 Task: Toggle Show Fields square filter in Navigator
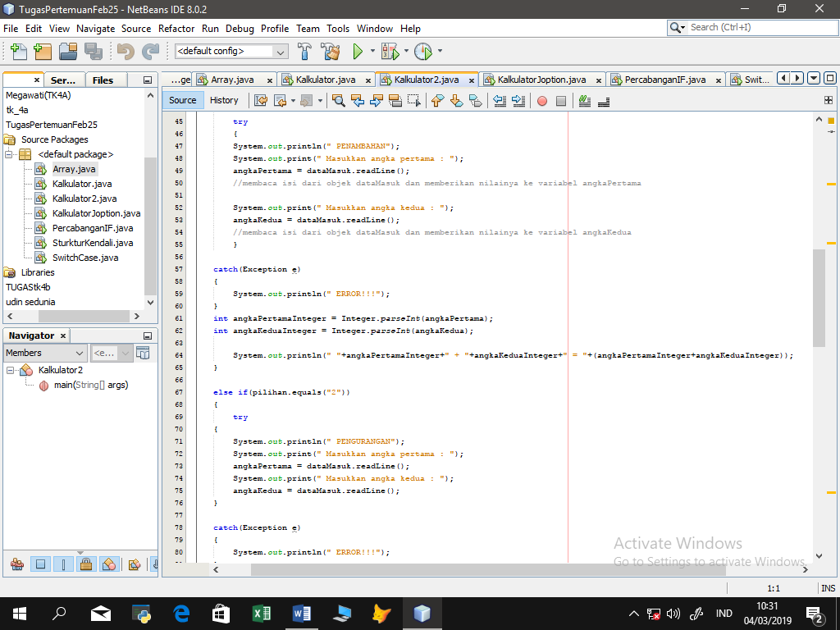(x=40, y=564)
